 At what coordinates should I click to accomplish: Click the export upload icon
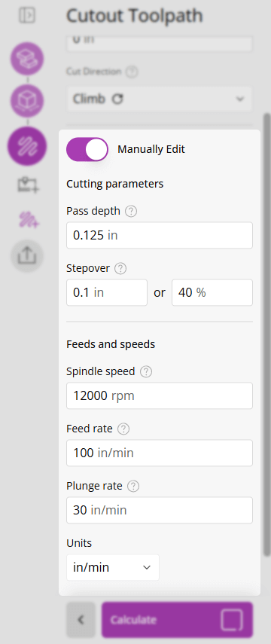coord(27,256)
